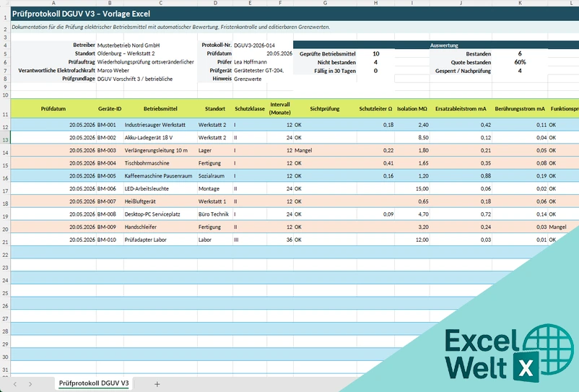
Task: Select cell 'Akku-Ladegerät 18 V'
Action: [160, 138]
